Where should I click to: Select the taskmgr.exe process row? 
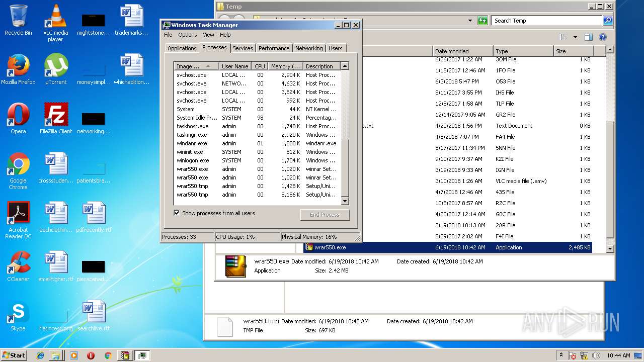click(x=258, y=135)
